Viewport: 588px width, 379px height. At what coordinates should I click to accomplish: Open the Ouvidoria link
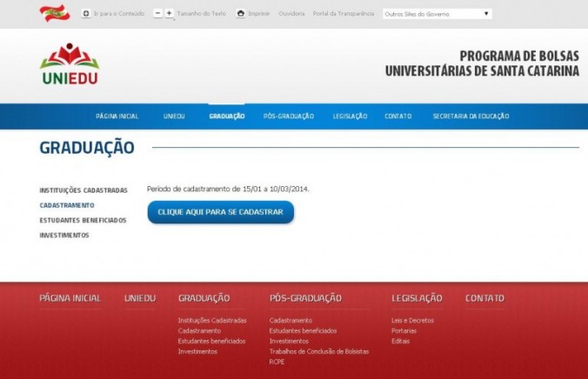[x=291, y=14]
